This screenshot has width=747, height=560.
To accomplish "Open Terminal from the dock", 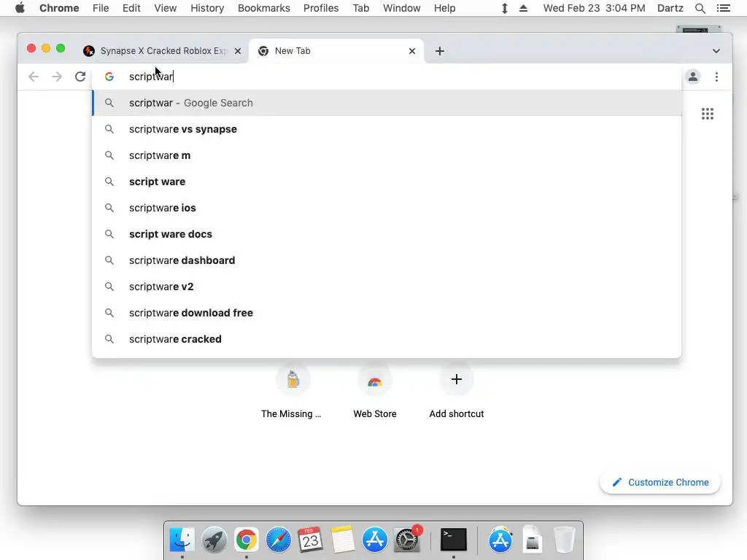I will click(453, 540).
